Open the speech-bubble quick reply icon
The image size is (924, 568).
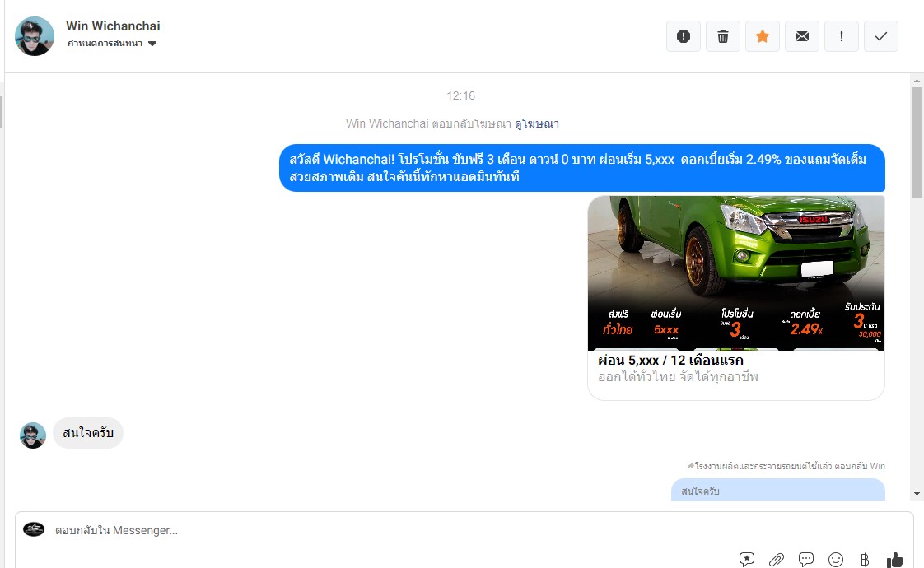[x=805, y=559]
